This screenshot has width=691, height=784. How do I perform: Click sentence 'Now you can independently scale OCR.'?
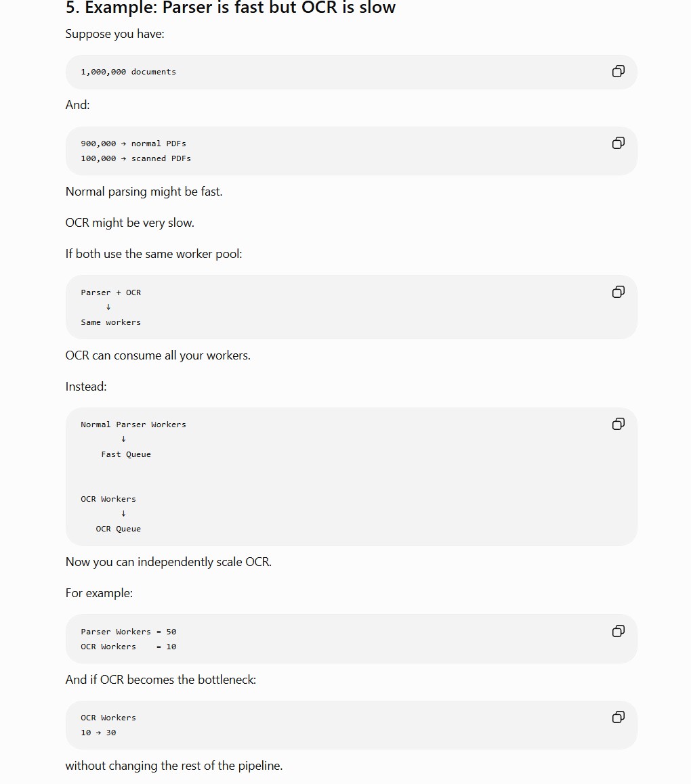tap(169, 562)
